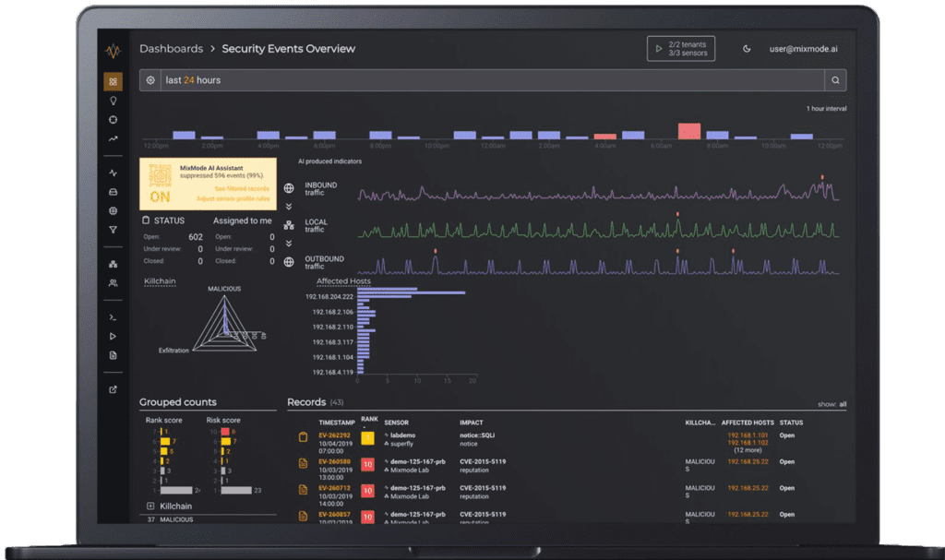Click document icon for record EV-260857
Screen dimensions: 945x560
pos(303,516)
